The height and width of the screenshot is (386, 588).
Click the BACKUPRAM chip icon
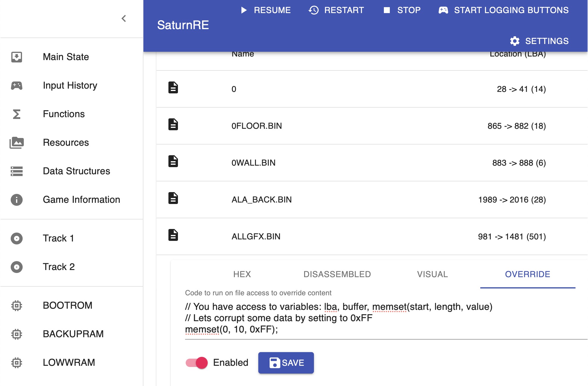pos(17,334)
